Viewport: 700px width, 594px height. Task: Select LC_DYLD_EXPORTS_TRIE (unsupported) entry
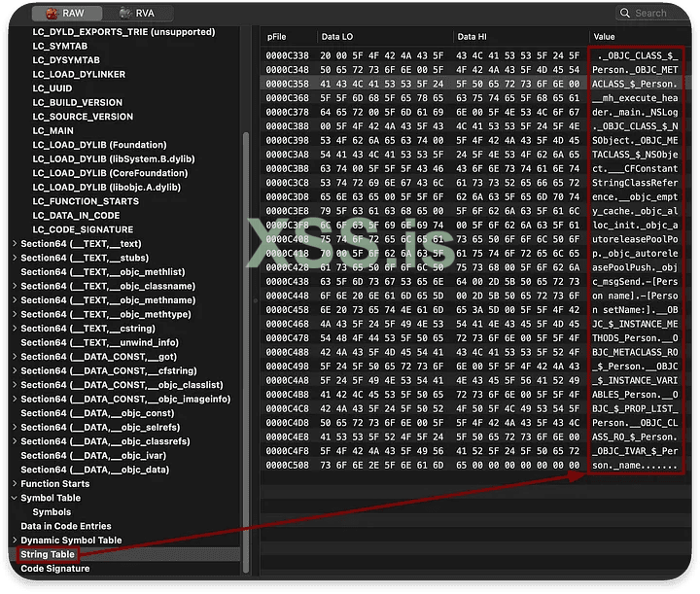[x=123, y=32]
